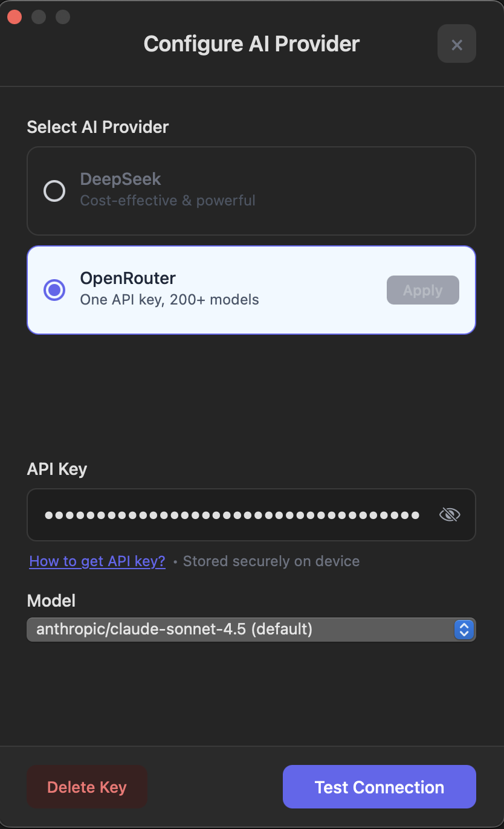Select the DeepSeek radio button

coord(54,191)
